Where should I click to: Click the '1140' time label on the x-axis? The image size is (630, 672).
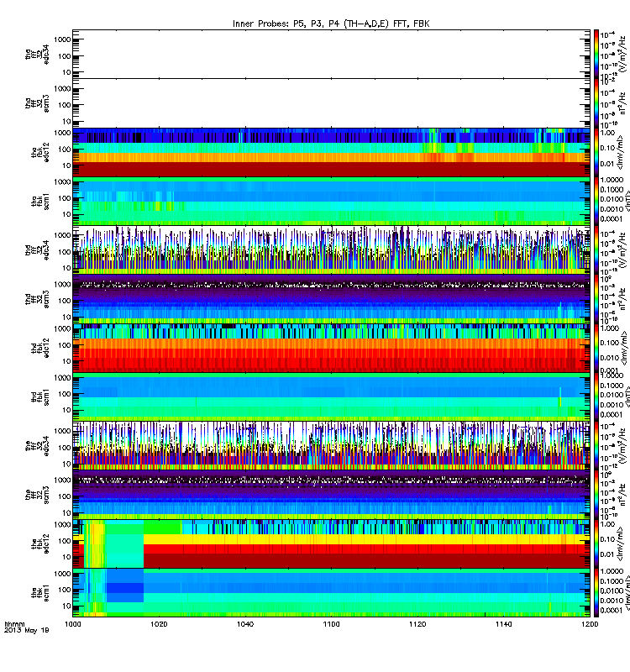[x=504, y=624]
